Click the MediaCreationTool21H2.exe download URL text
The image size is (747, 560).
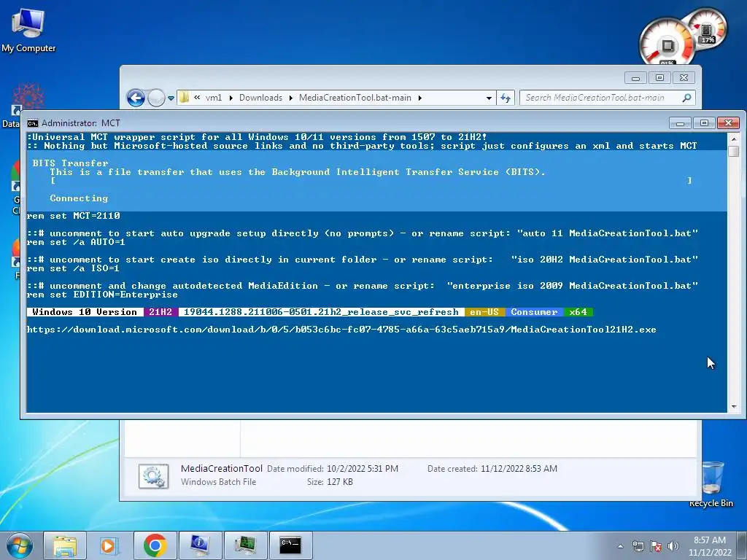point(341,330)
